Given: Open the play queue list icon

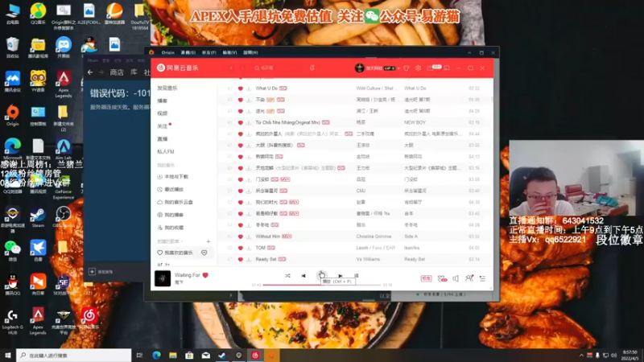Looking at the screenshot, I should tap(482, 278).
